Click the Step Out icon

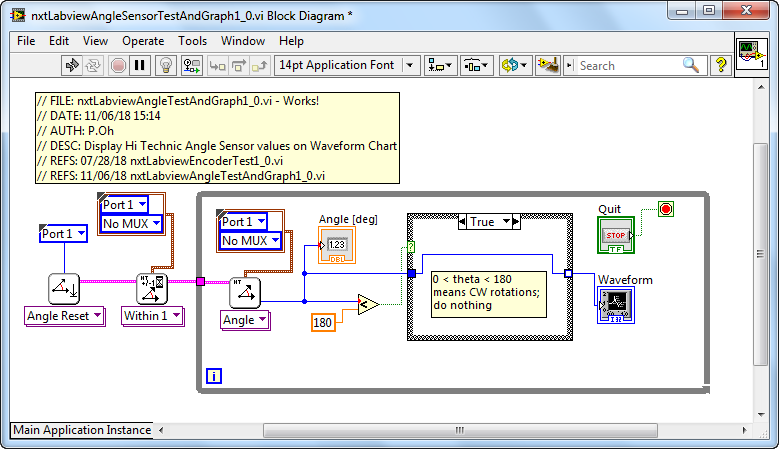point(259,66)
